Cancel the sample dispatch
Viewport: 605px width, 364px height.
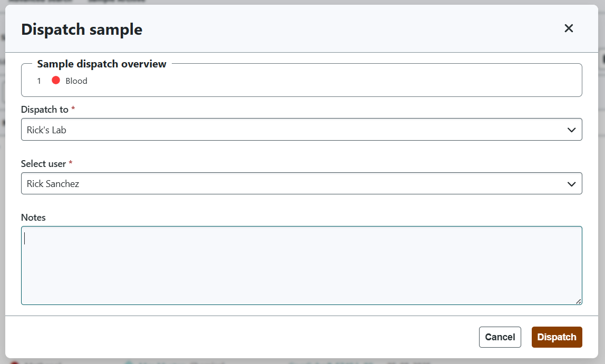(x=500, y=337)
